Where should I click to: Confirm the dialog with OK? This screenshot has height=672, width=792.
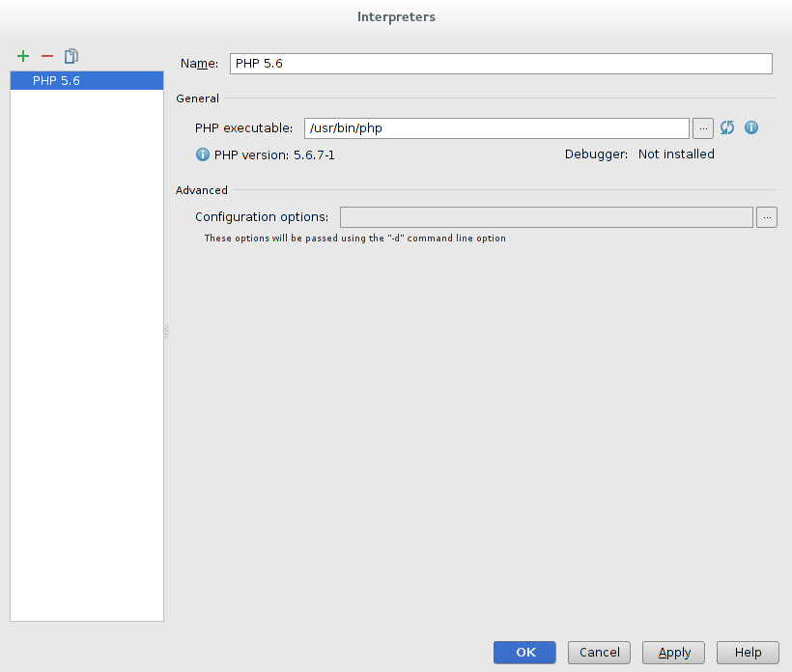click(524, 653)
